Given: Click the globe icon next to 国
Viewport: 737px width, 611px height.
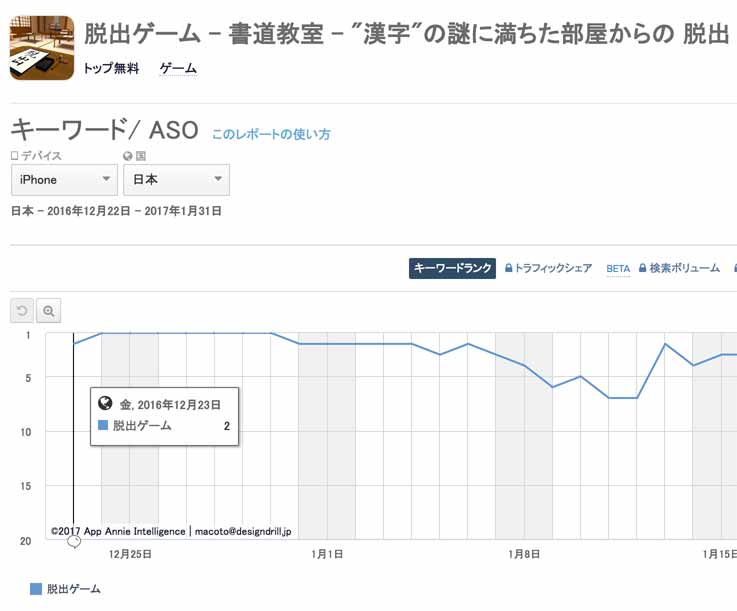Looking at the screenshot, I should pyautogui.click(x=128, y=156).
